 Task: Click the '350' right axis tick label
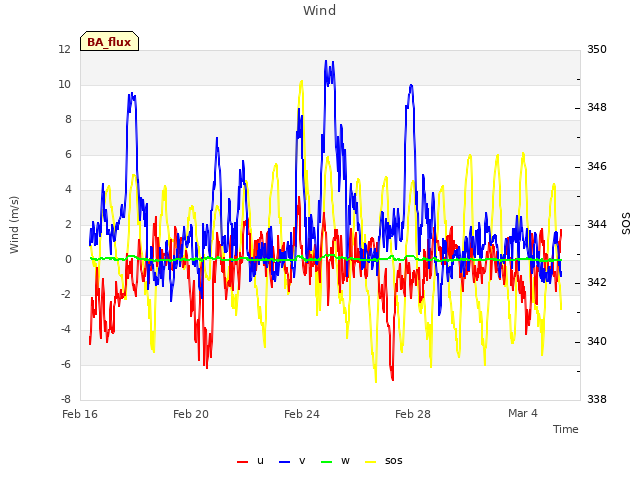point(597,50)
